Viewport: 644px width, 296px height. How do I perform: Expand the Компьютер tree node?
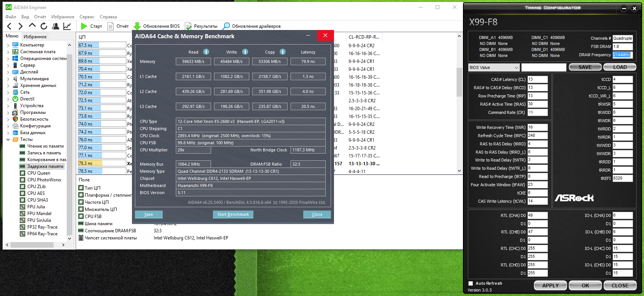tap(8, 45)
